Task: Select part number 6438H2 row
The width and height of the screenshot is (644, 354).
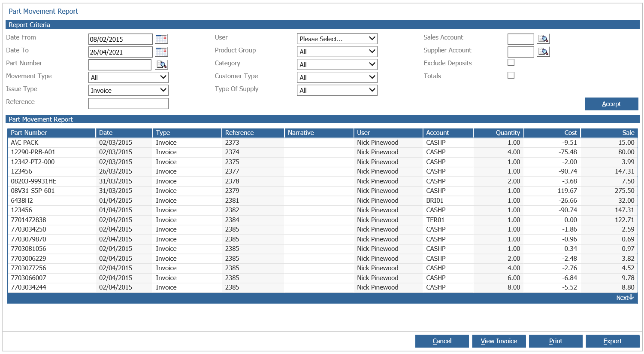Action: click(322, 201)
